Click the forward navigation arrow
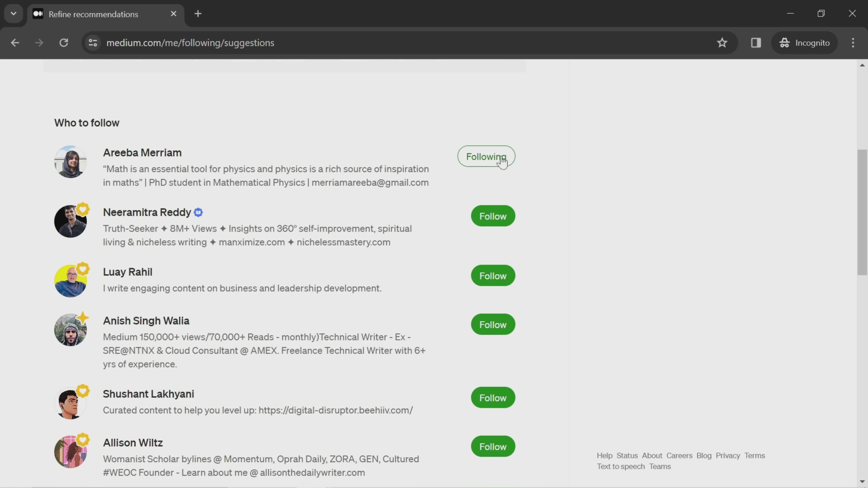 [x=39, y=42]
